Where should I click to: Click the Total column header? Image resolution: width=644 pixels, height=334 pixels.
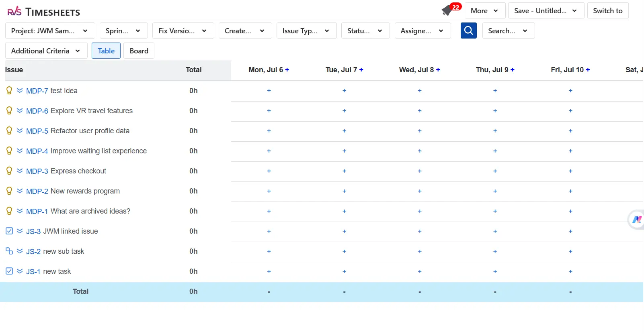tap(193, 70)
